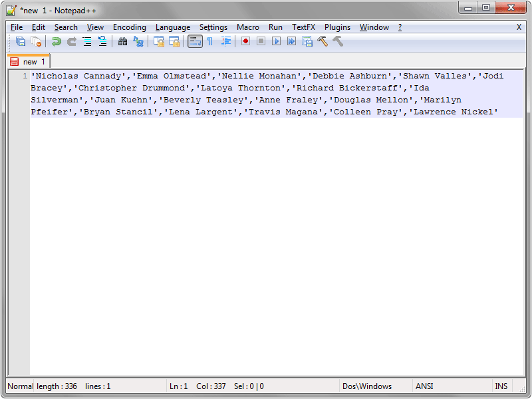Run the macro multiple times
This screenshot has width=532, height=399.
(293, 41)
